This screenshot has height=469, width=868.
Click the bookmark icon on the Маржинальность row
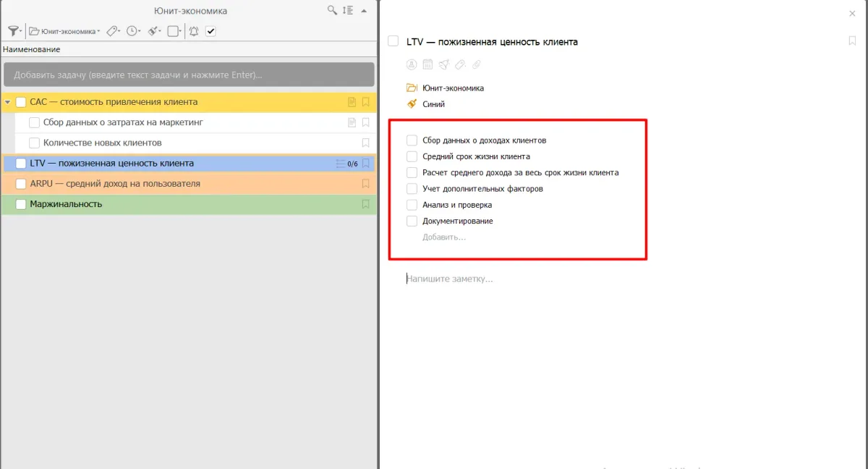(x=366, y=204)
